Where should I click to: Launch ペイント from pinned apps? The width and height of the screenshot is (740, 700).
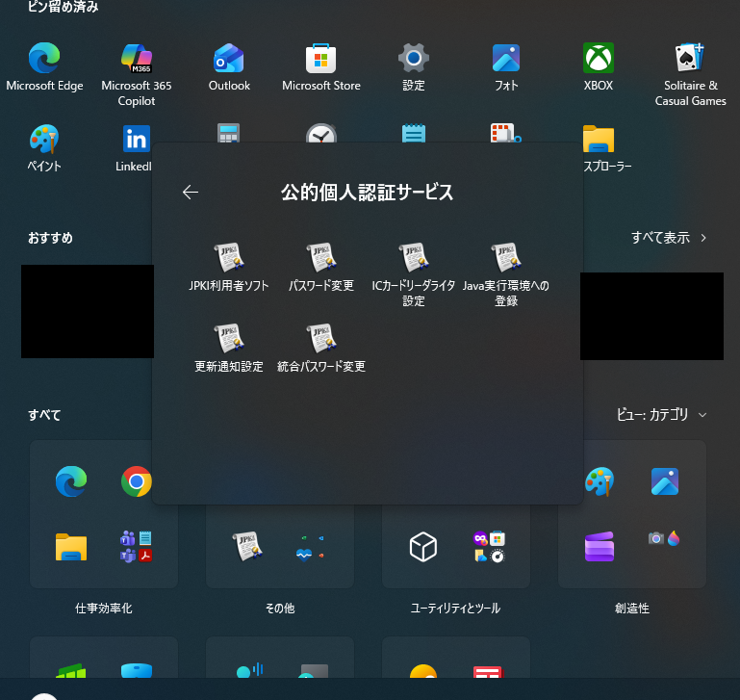[x=44, y=148]
